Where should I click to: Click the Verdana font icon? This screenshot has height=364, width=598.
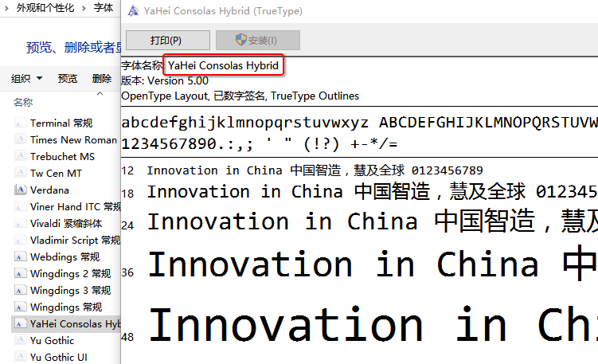tap(20, 190)
